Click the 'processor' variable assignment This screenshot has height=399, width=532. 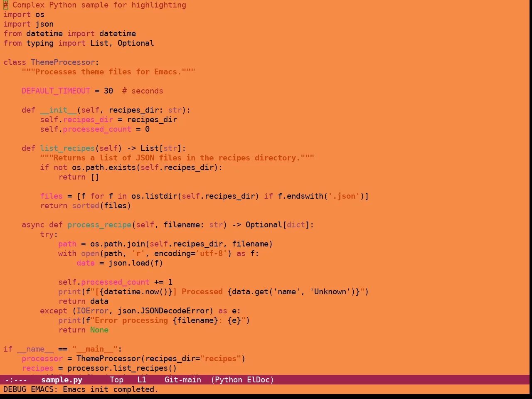click(x=42, y=359)
